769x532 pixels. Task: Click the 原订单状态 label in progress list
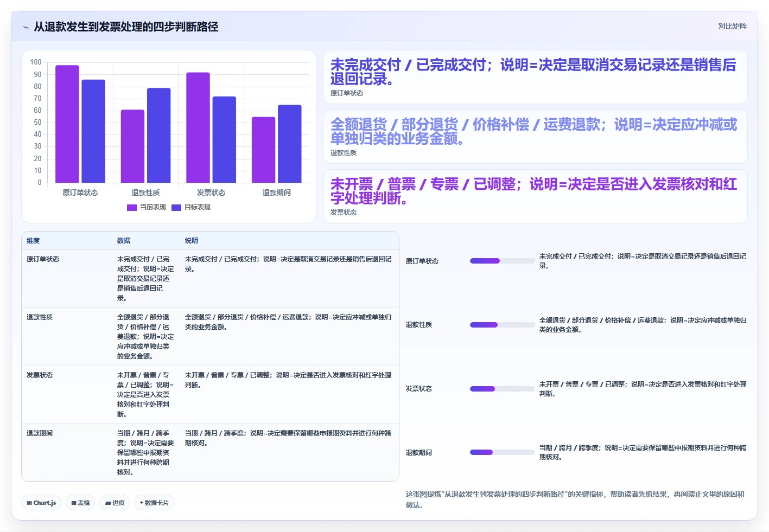click(422, 261)
